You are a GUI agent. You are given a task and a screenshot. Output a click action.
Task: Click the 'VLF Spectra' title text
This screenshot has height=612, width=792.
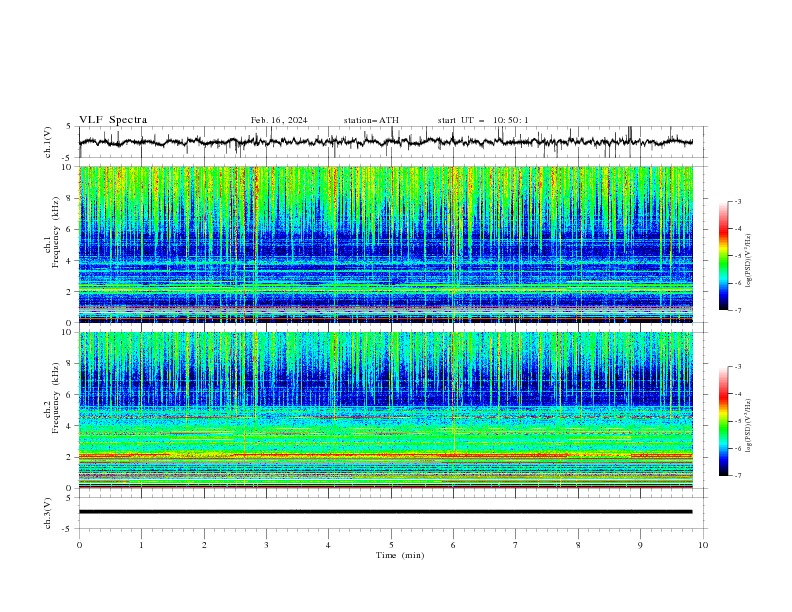(113, 120)
